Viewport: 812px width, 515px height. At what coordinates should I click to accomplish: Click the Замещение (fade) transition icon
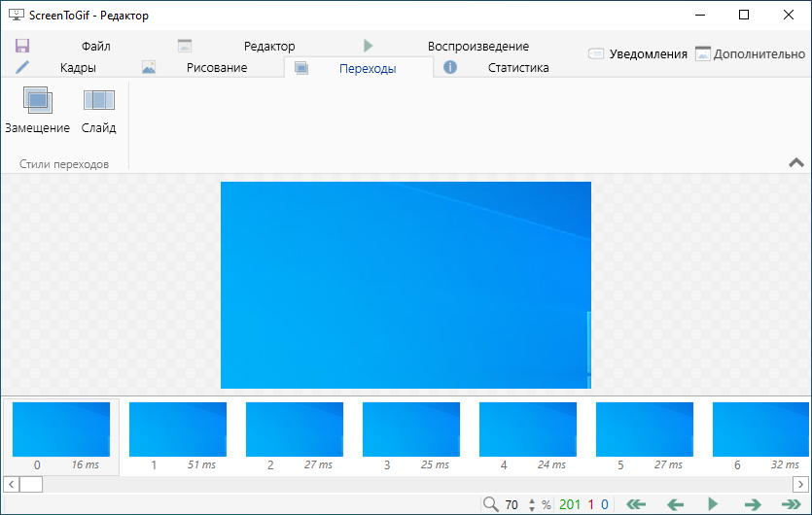click(x=37, y=100)
